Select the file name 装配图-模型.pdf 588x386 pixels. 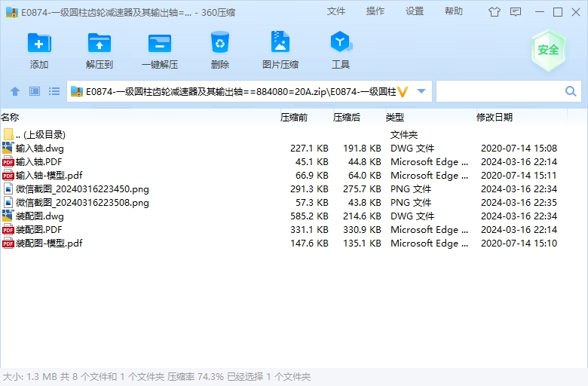[x=49, y=243]
